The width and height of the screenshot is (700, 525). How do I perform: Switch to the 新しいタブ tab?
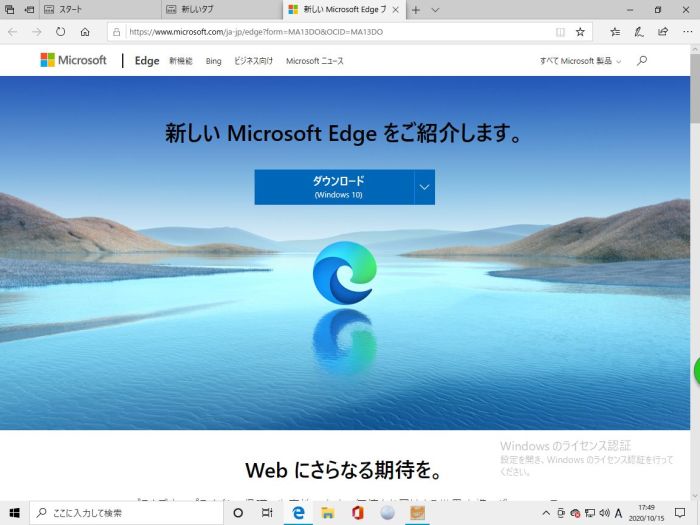222,9
